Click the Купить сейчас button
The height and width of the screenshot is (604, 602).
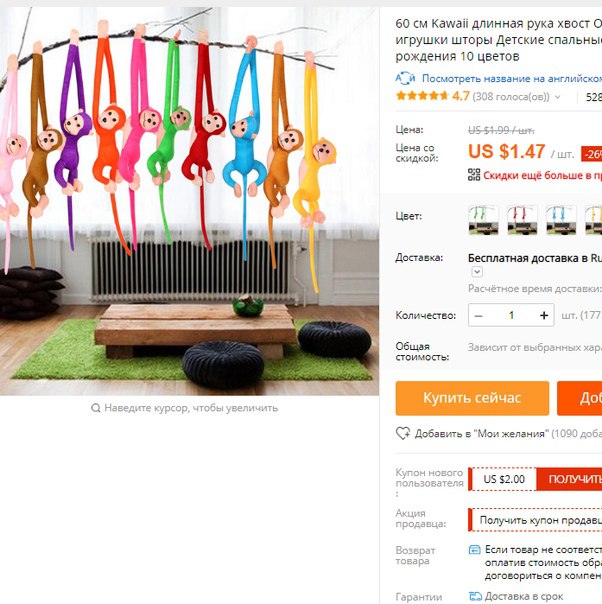click(472, 398)
